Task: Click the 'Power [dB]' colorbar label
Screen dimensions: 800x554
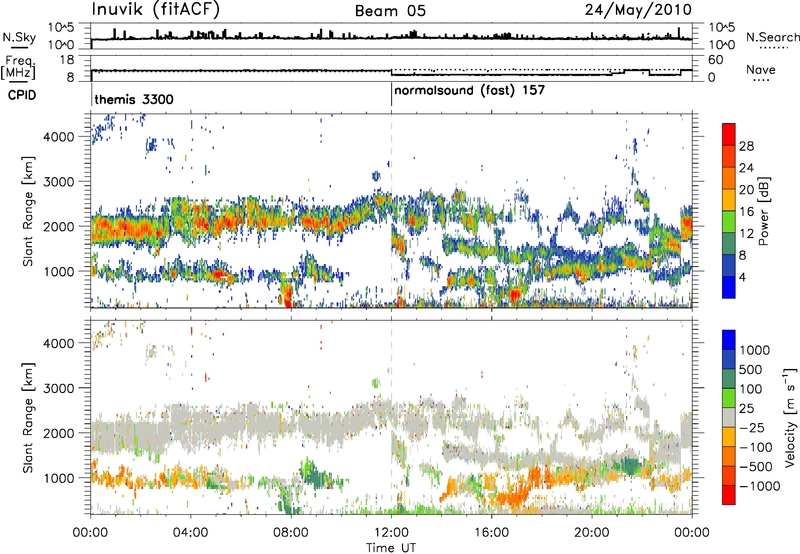Action: (763, 211)
